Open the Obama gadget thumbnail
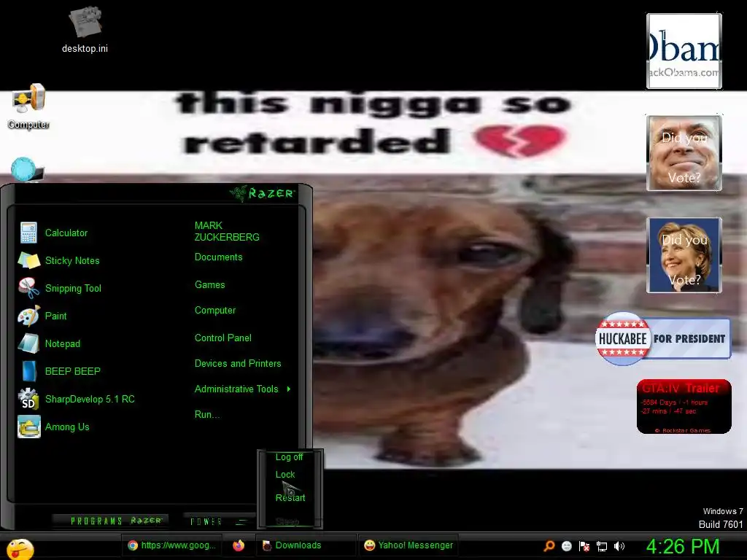 pyautogui.click(x=684, y=51)
